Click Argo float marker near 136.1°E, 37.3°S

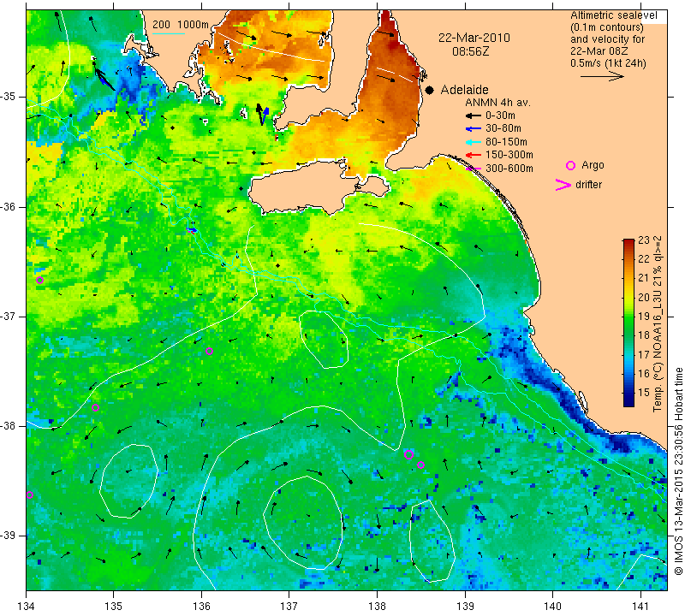pyautogui.click(x=209, y=352)
